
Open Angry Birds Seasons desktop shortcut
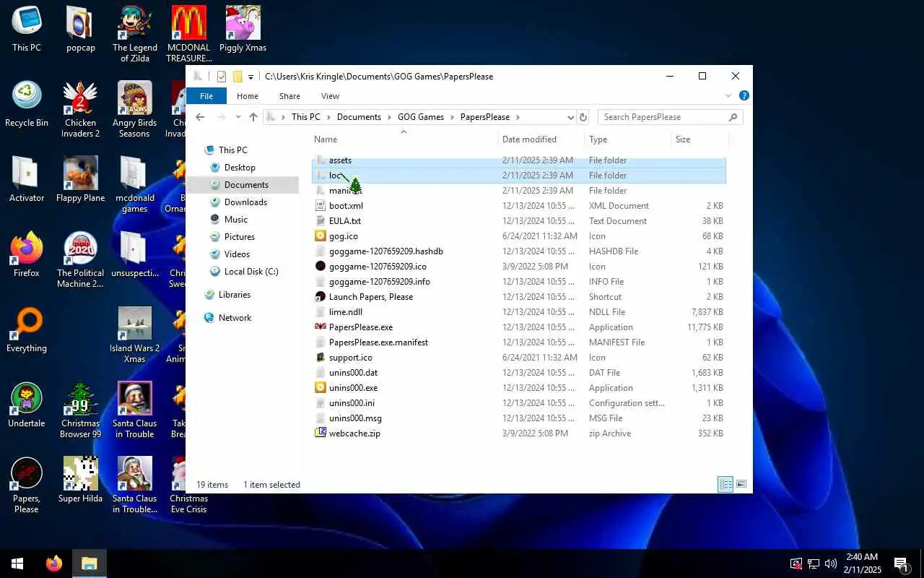134,110
